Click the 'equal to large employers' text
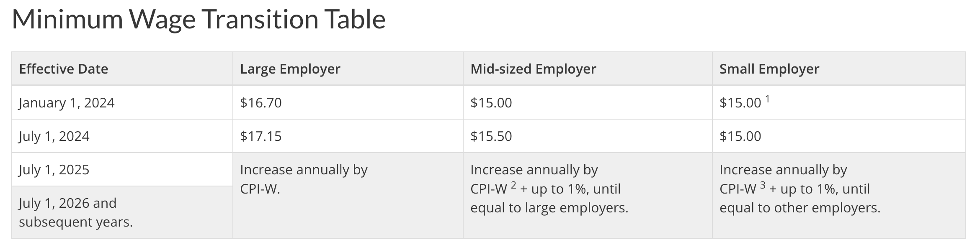This screenshot has height=250, width=980. (549, 208)
